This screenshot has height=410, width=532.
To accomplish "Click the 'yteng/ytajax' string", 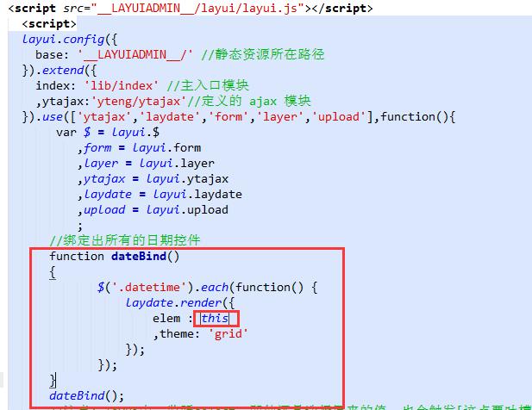I will 139,101.
